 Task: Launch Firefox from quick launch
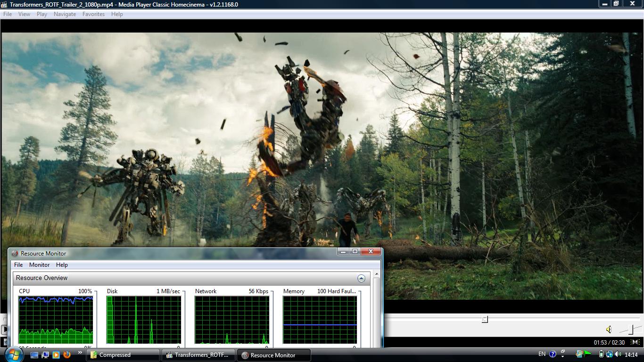pos(67,355)
